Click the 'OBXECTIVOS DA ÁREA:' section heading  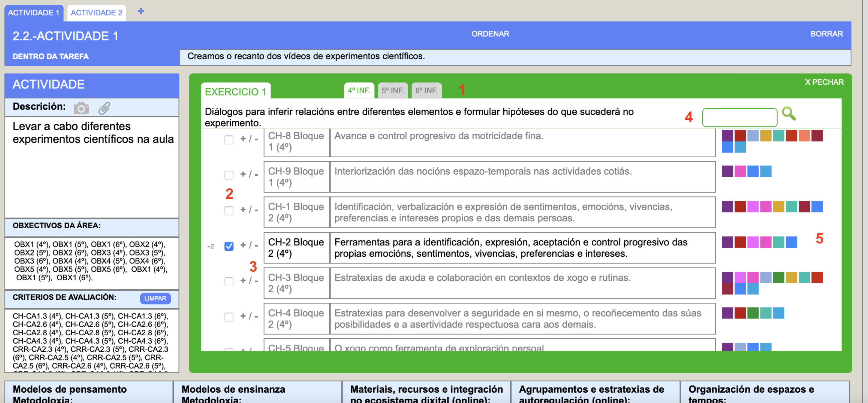point(57,225)
